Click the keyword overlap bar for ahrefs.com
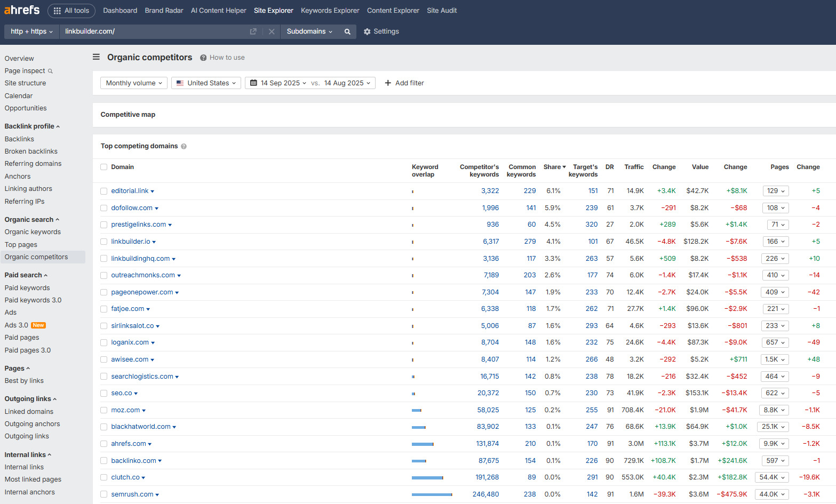 (x=423, y=444)
